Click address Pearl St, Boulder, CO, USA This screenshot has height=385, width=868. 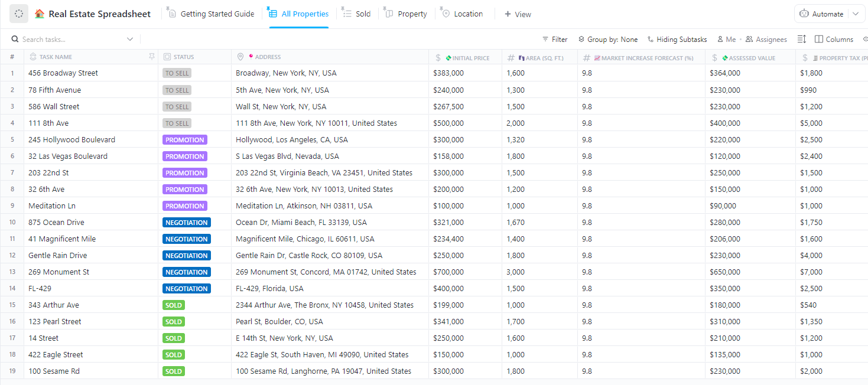[x=279, y=322]
